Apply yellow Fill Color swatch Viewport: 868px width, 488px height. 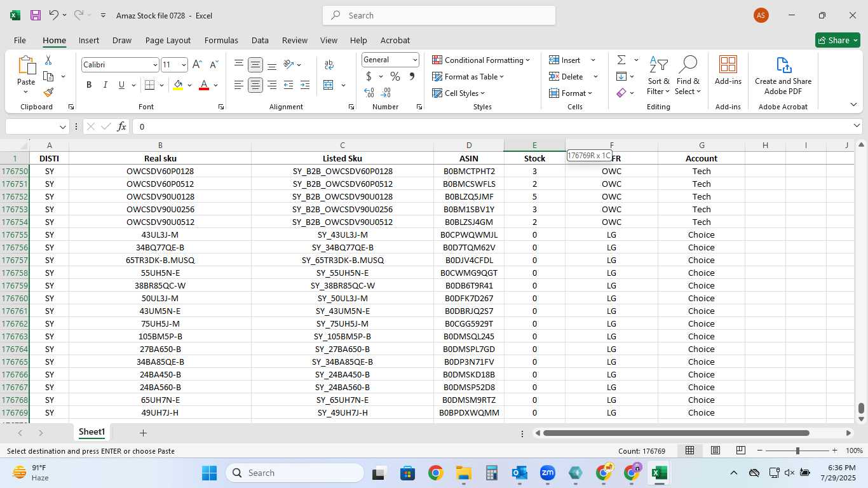click(x=178, y=85)
